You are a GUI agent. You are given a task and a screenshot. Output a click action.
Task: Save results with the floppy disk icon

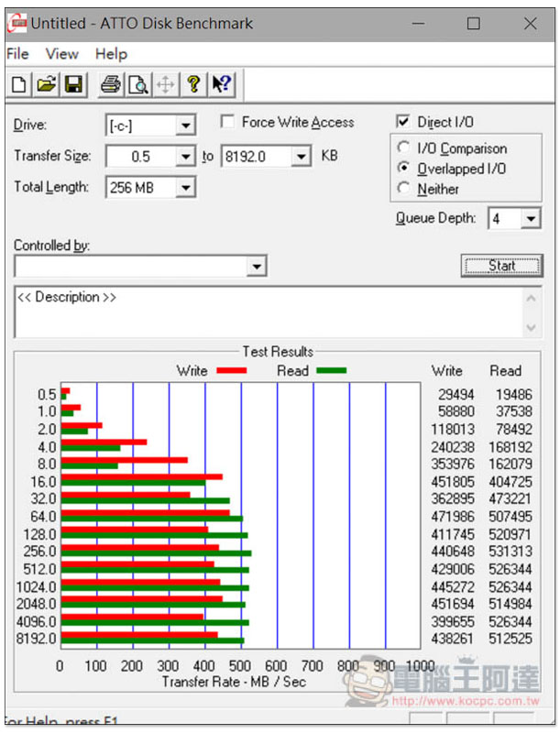point(73,84)
